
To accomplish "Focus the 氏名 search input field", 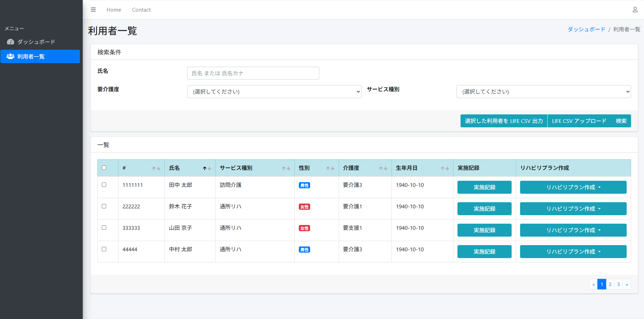I will (253, 73).
